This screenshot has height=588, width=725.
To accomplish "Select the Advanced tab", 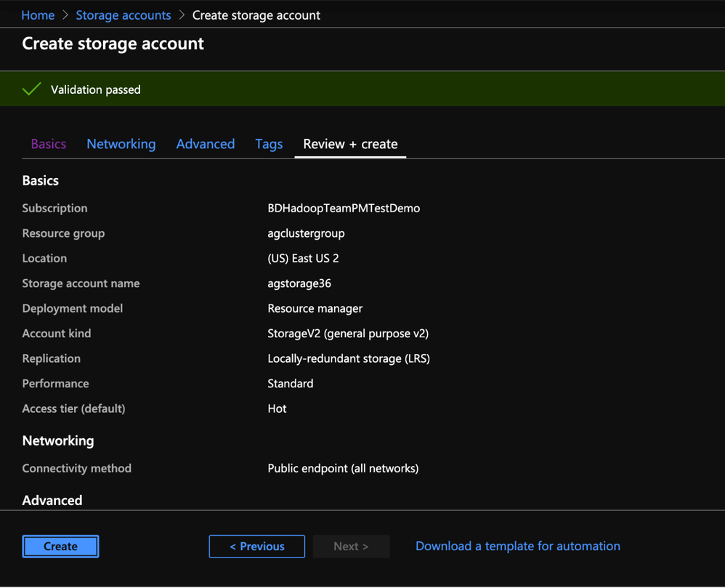I will (205, 144).
